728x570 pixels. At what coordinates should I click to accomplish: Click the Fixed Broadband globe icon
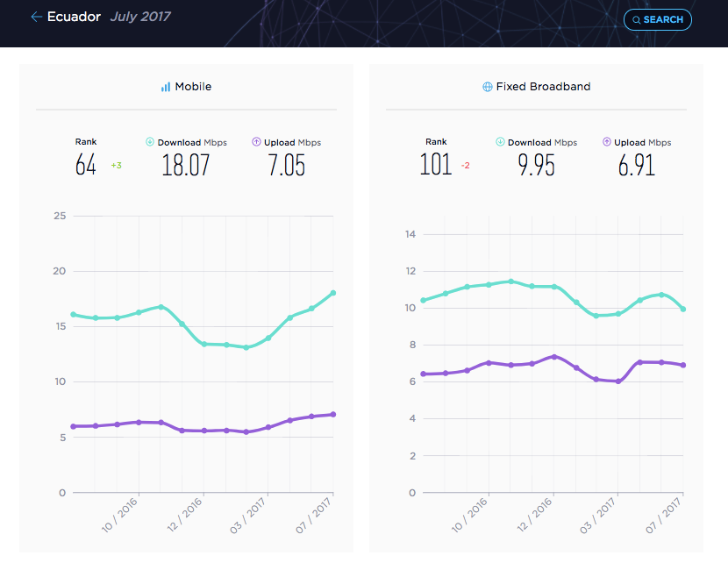[487, 87]
